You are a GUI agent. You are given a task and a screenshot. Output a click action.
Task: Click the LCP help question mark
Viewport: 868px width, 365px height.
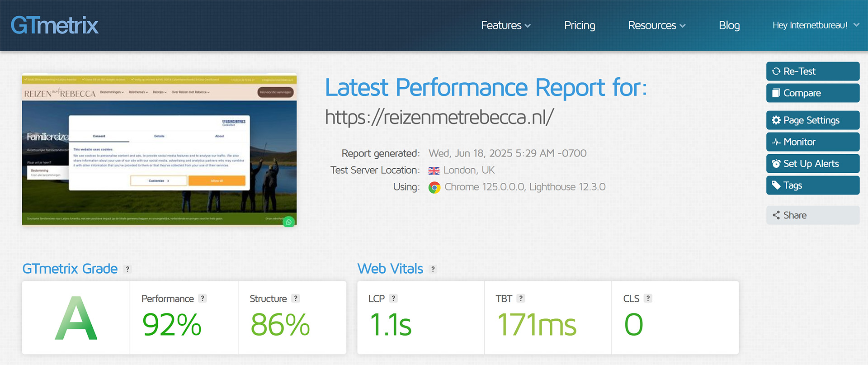[394, 299]
